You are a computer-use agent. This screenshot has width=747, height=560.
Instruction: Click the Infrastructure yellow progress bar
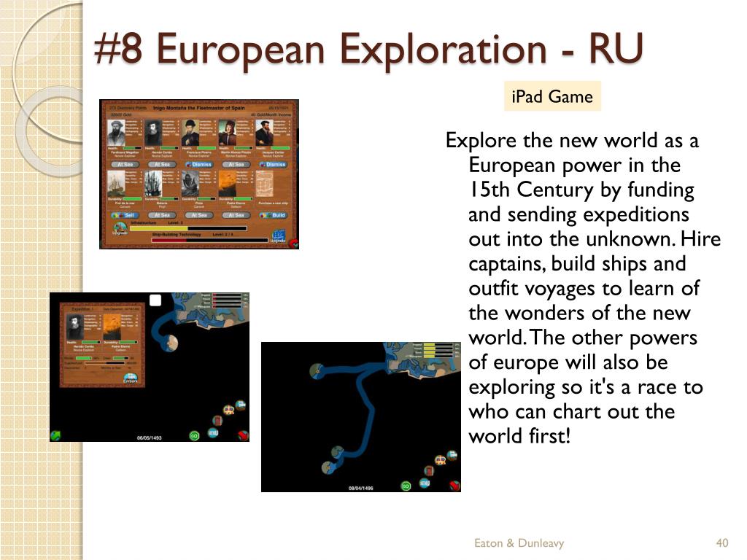(x=187, y=228)
